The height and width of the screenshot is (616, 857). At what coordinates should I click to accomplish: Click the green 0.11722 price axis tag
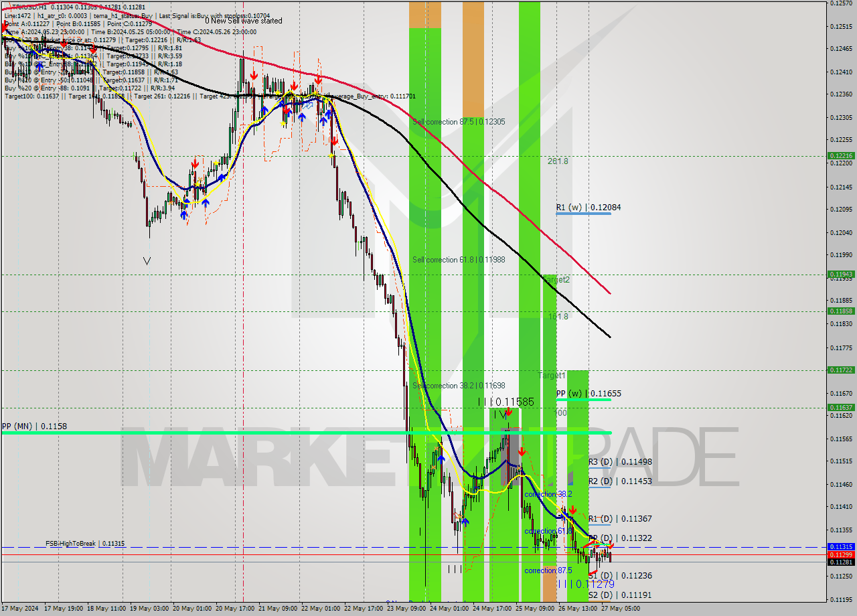point(841,370)
